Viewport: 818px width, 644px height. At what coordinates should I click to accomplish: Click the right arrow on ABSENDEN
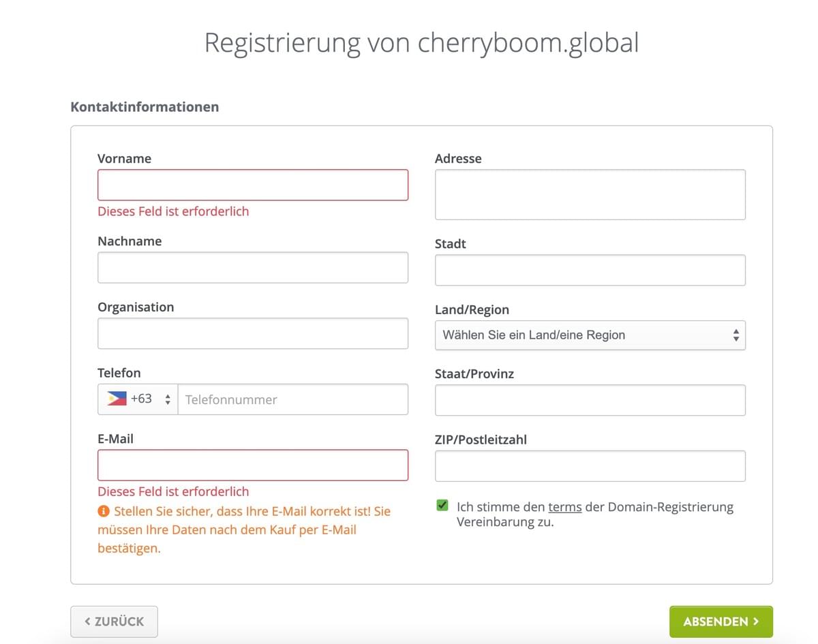[x=757, y=622]
